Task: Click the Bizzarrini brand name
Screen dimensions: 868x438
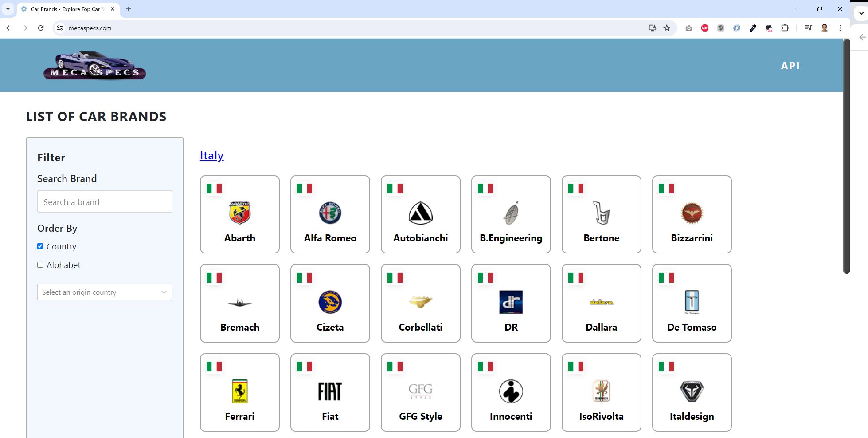Action: [x=692, y=238]
